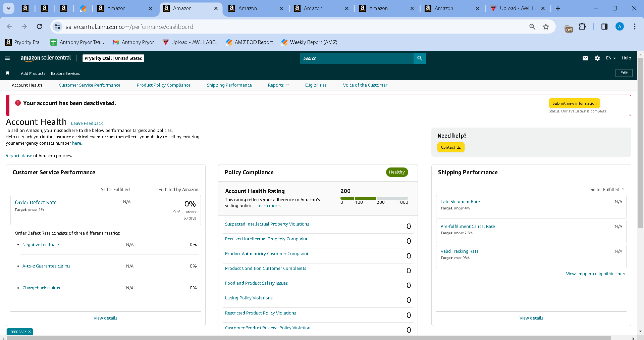644x340 pixels.
Task: Expand the Reports dropdown menu
Action: click(x=278, y=85)
